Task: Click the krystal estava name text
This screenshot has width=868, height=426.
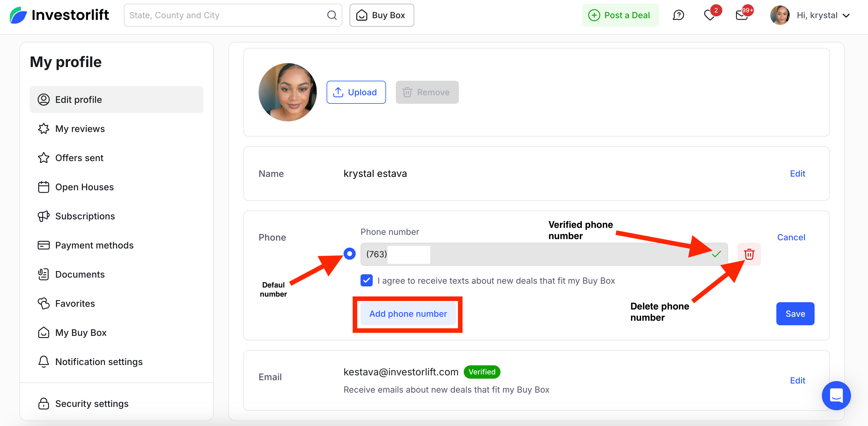Action: tap(375, 174)
